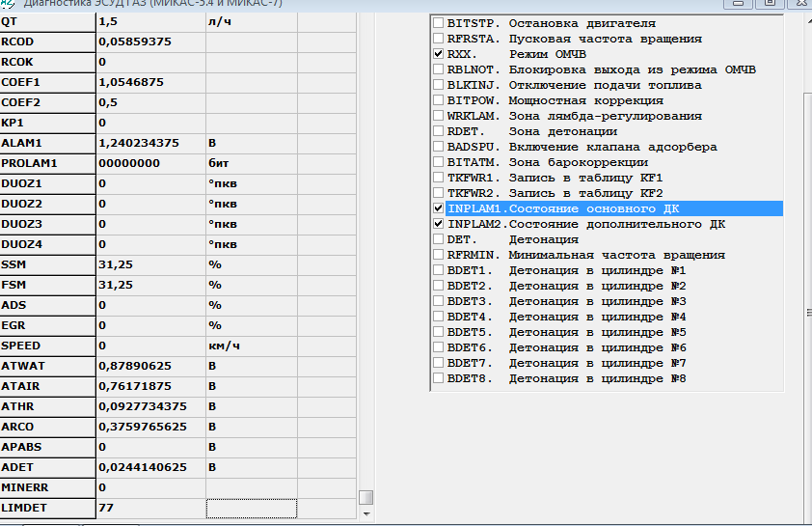Click the parameter table scrollbar thumb
The height and width of the screenshot is (526, 812).
[x=366, y=497]
